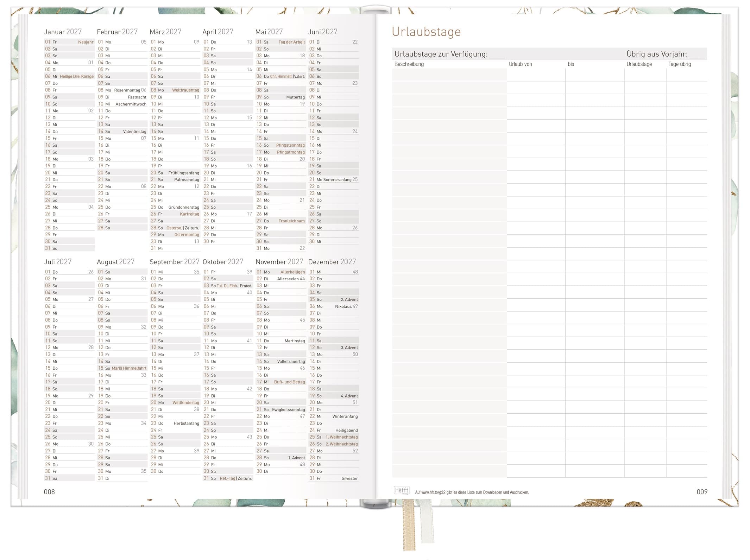The height and width of the screenshot is (560, 750).
Task: Click the Urlaubstage zur Verfügung blank field
Action: tap(497, 55)
